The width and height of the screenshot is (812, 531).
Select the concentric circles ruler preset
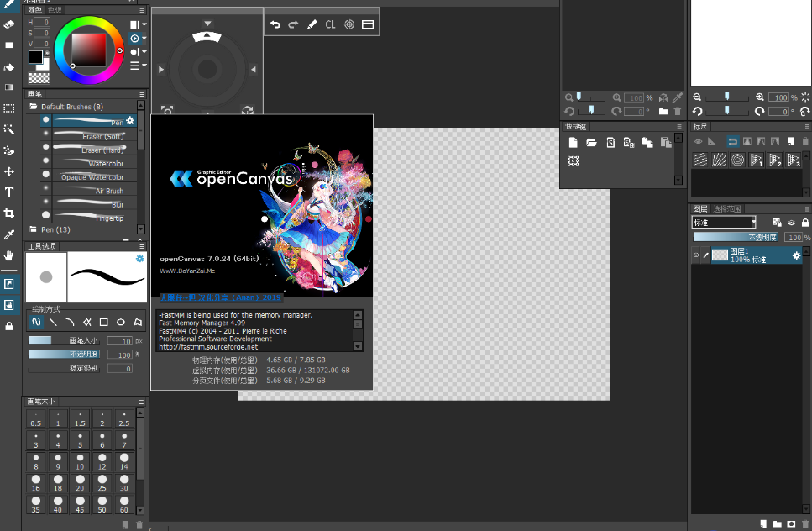click(x=737, y=160)
